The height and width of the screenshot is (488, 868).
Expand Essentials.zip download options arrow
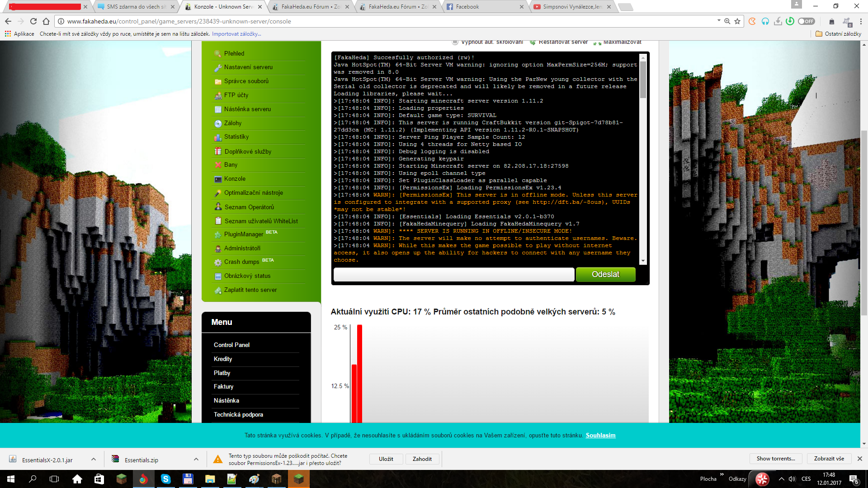[x=196, y=459]
